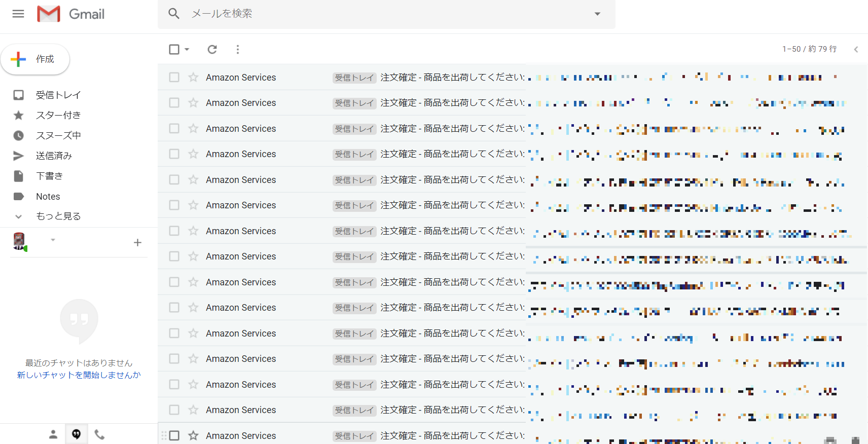Image resolution: width=868 pixels, height=444 pixels.
Task: Click the 作成 compose button
Action: click(35, 59)
